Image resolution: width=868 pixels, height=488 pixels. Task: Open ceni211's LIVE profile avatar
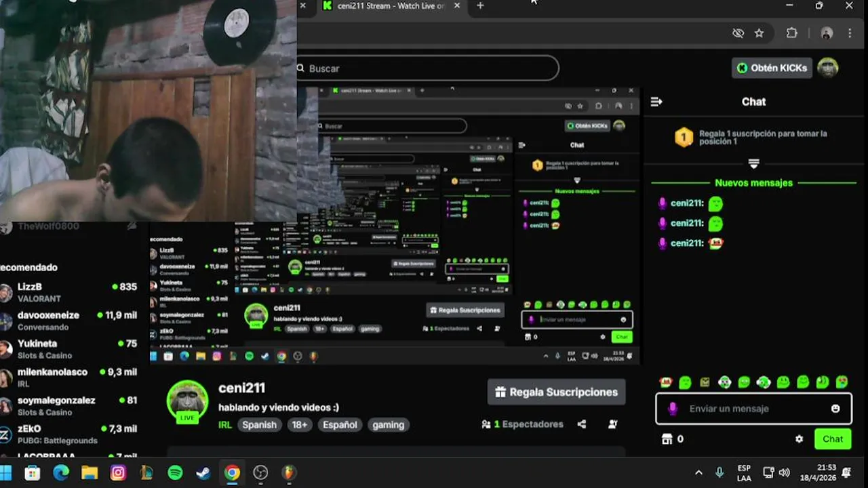187,402
